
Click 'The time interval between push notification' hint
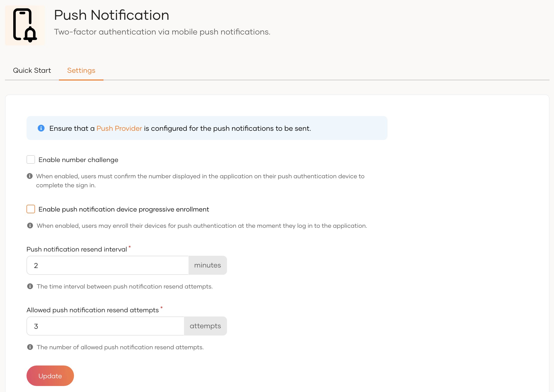tap(125, 286)
